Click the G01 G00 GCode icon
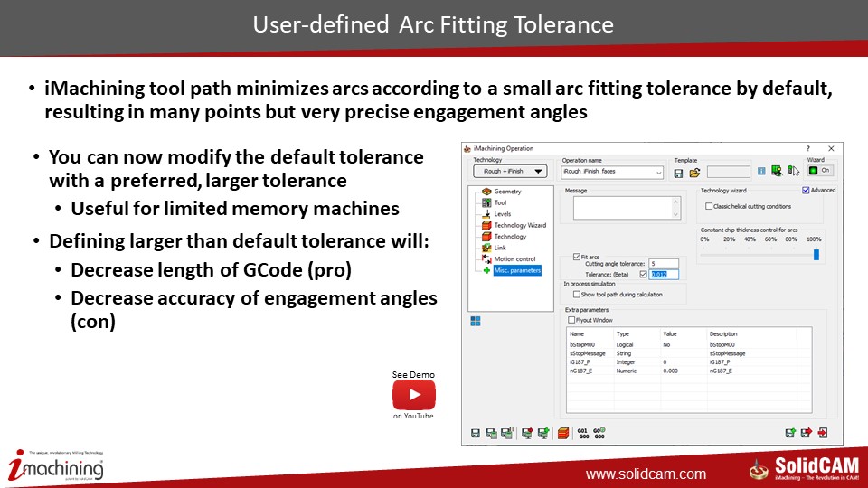 tap(583, 434)
